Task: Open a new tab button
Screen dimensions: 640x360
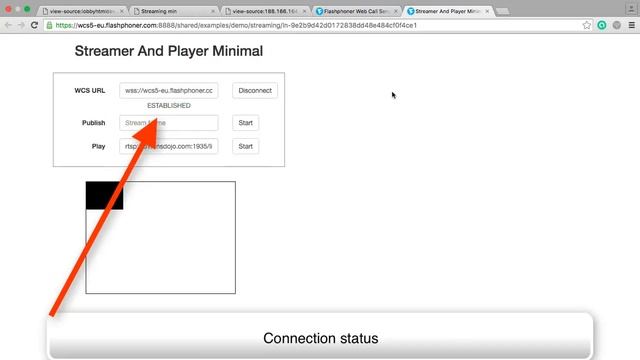Action: pos(503,11)
